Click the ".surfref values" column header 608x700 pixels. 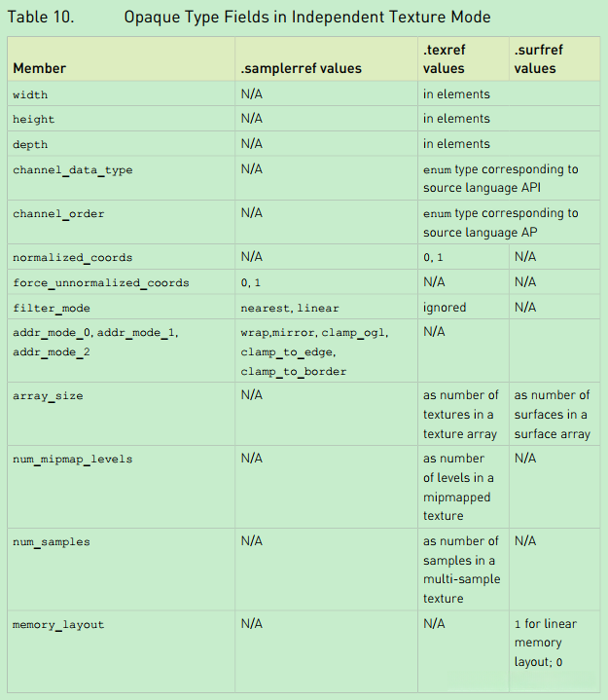coord(538,58)
